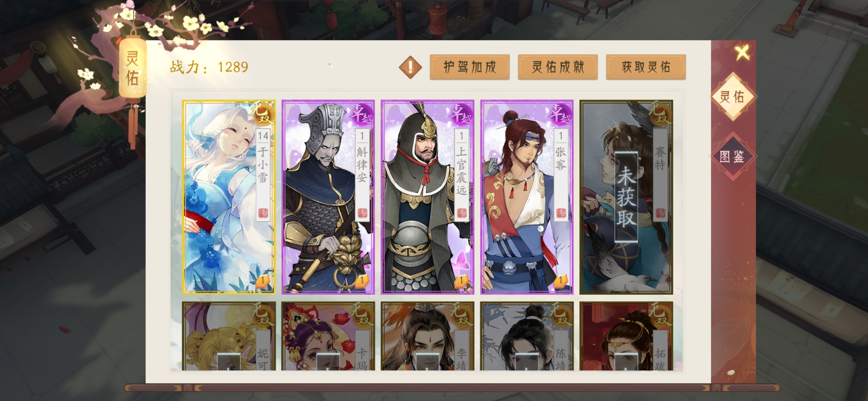868x401 pixels.
Task: Select the 陈靖 card in bottom row
Action: (527, 336)
